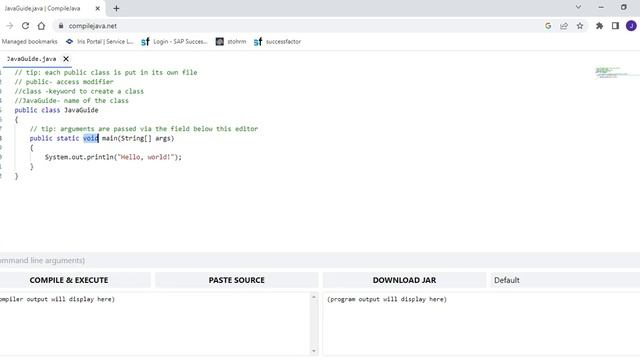The image size is (640, 360).
Task: Click the forward navigation arrow
Action: coord(9,26)
